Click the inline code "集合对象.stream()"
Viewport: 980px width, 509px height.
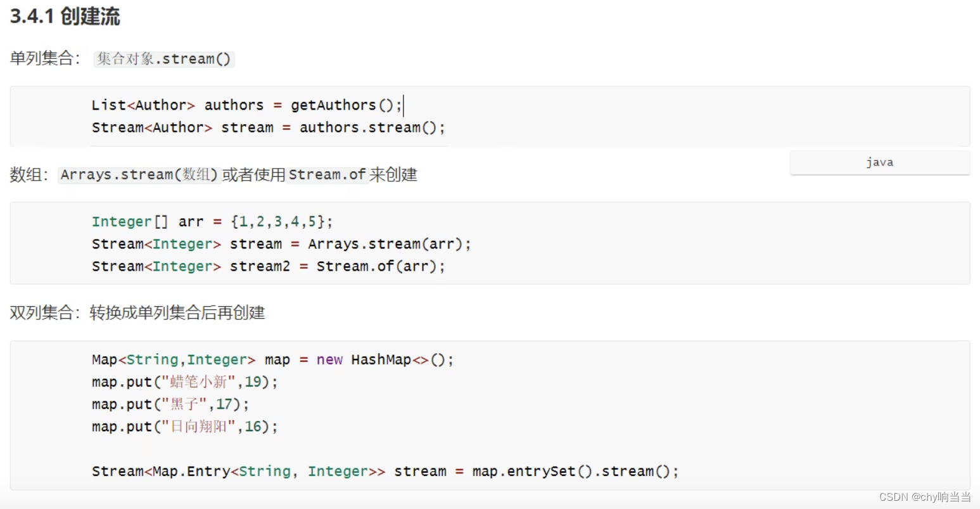[164, 59]
